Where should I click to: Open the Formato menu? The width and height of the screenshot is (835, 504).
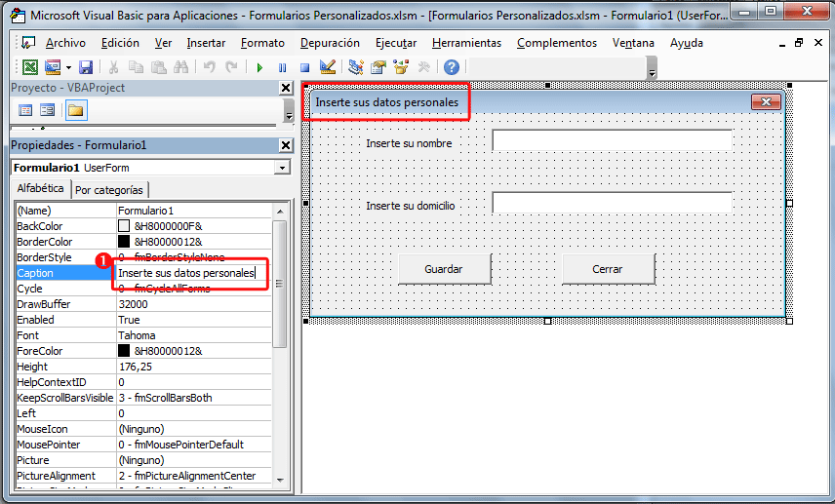coord(262,43)
